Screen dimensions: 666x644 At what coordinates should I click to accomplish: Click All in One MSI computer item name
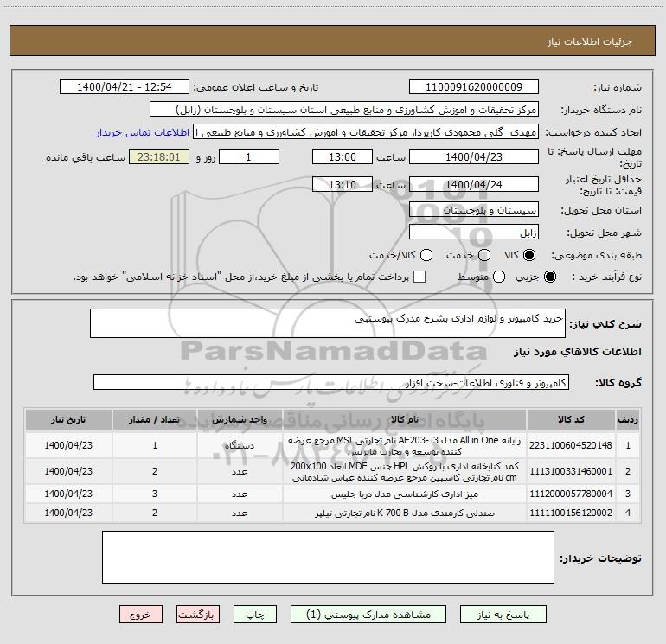(405, 445)
